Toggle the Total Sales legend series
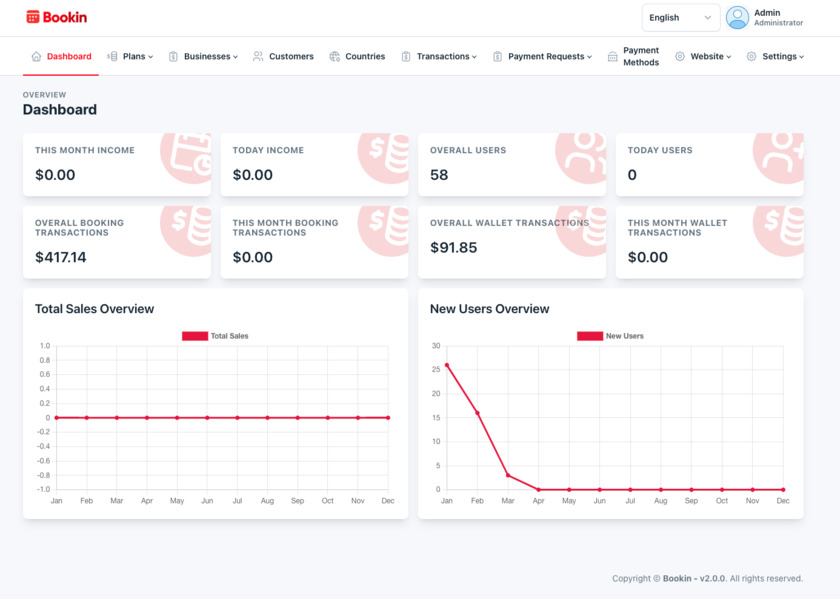Screen dimensions: 840x599 coord(215,336)
